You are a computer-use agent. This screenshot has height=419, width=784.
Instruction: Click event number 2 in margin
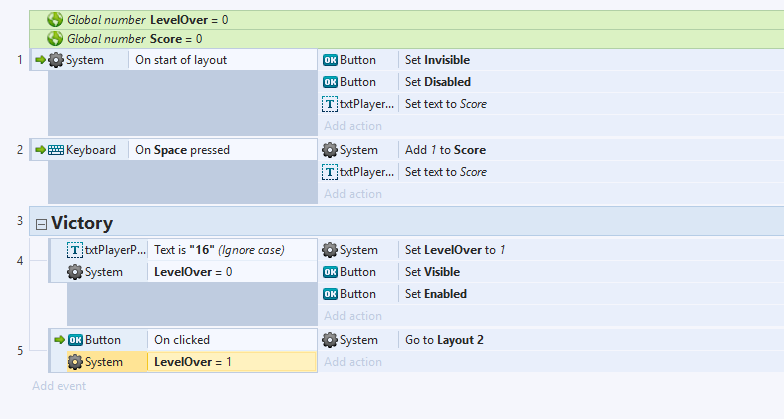[20, 150]
